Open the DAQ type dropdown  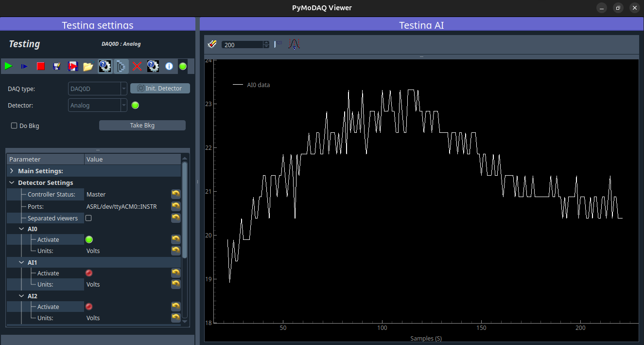[x=98, y=89]
